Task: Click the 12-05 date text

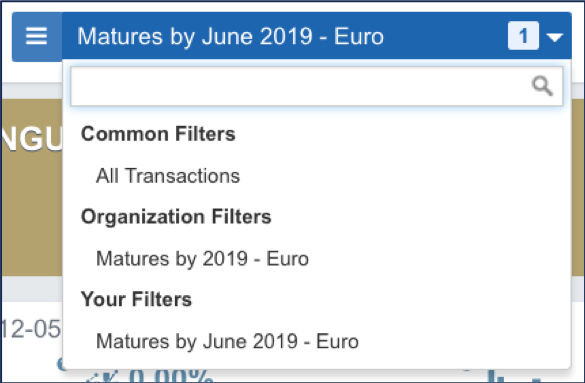Action: click(x=31, y=329)
